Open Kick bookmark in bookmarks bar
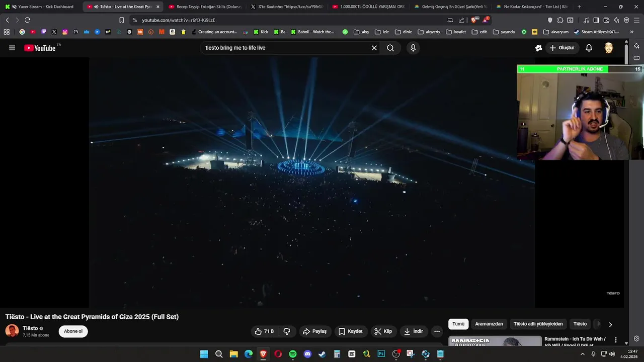This screenshot has height=362, width=644. click(261, 32)
